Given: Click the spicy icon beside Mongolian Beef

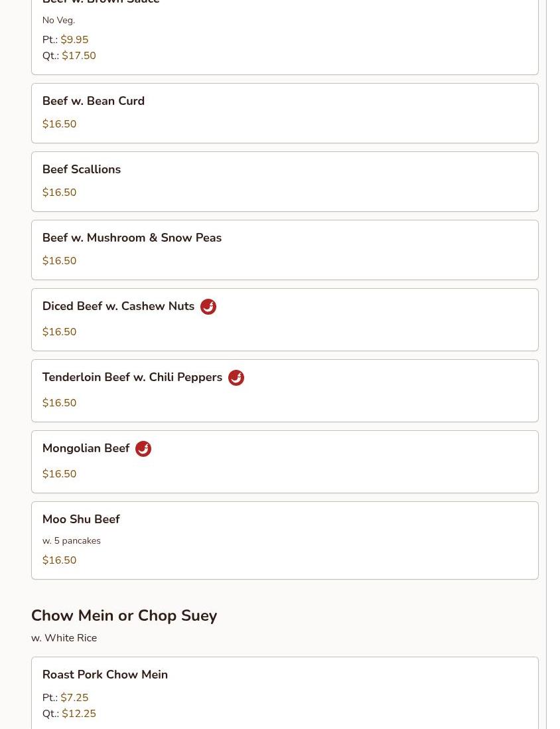Looking at the screenshot, I should [x=143, y=449].
